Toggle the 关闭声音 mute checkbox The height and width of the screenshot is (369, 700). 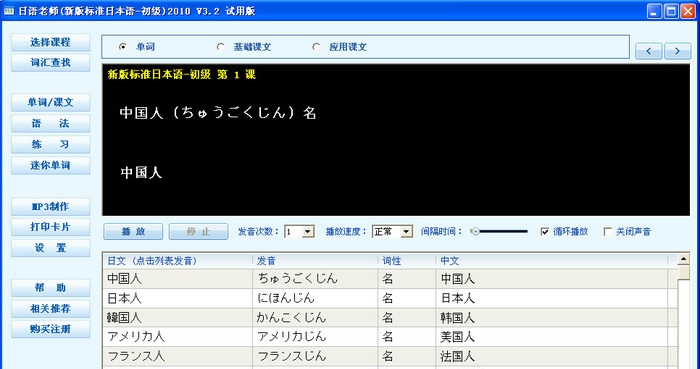608,232
